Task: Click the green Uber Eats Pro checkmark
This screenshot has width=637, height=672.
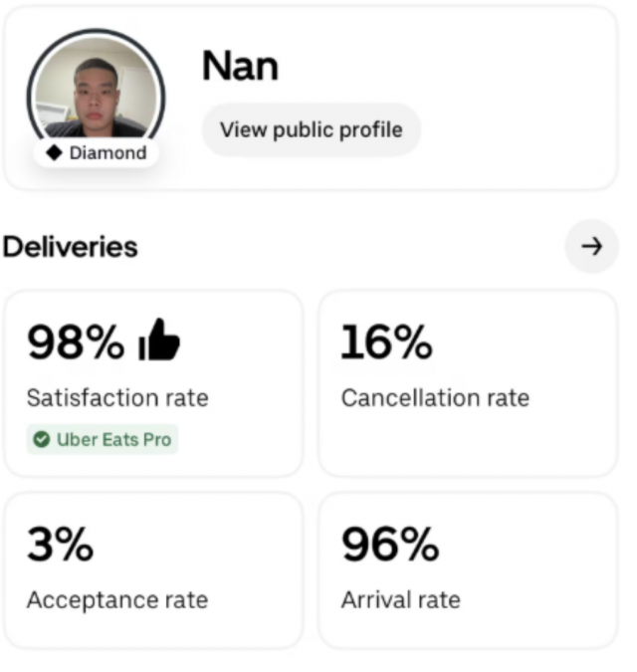Action: [x=42, y=440]
